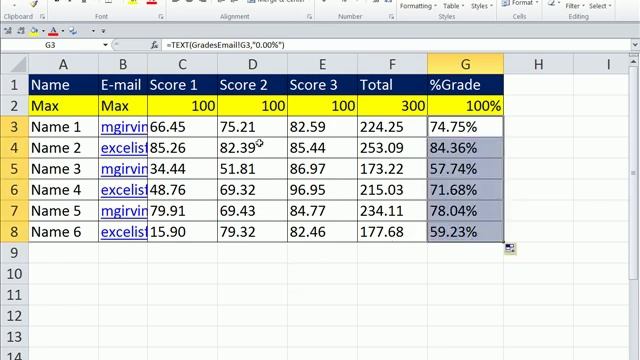Open the Find & Select dropdown
640x360 pixels.
(600, 6)
